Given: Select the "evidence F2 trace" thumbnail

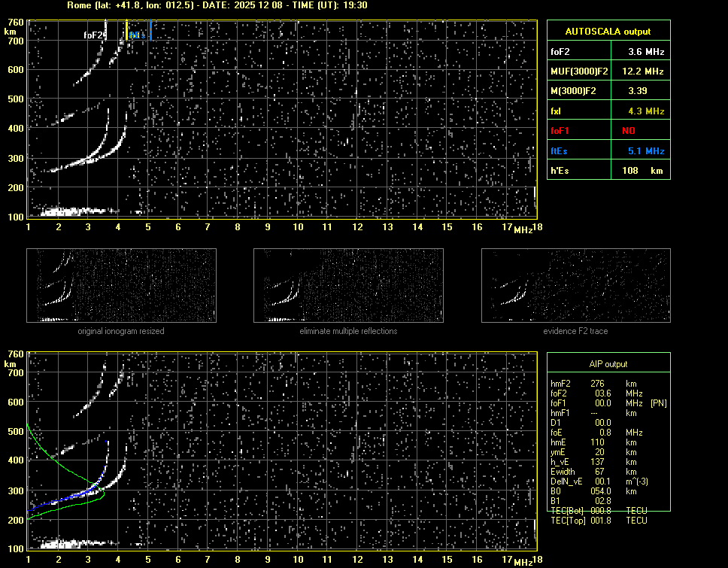Looking at the screenshot, I should click(x=575, y=285).
